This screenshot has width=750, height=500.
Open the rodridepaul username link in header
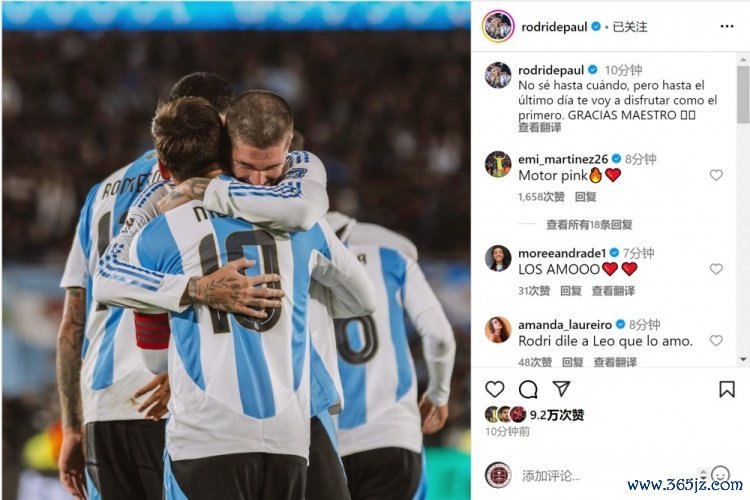tap(554, 27)
